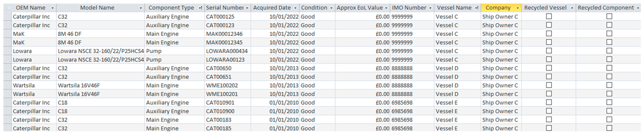Expand the Acquired Date column filter

pyautogui.click(x=295, y=8)
